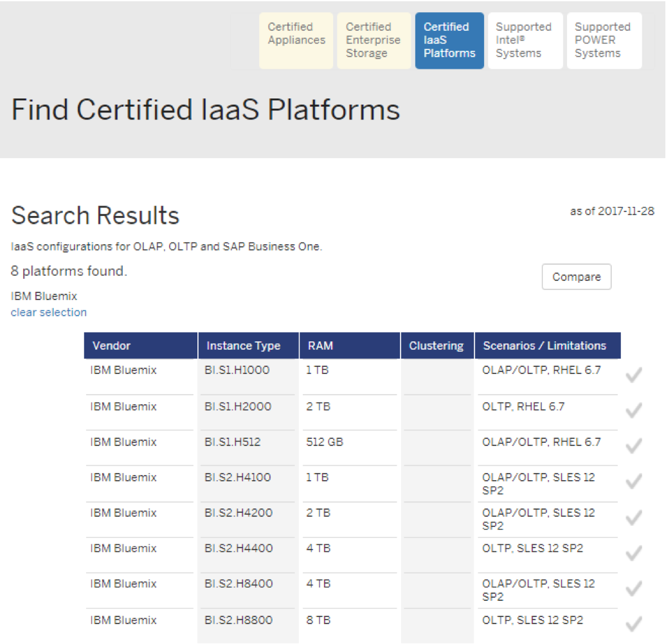Sort by the Instance Type column header

249,346
